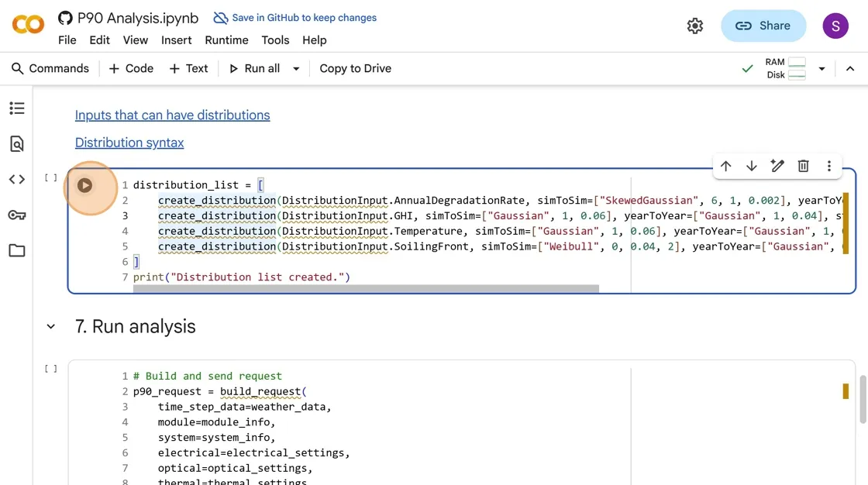Open notebook settings gear

[695, 26]
